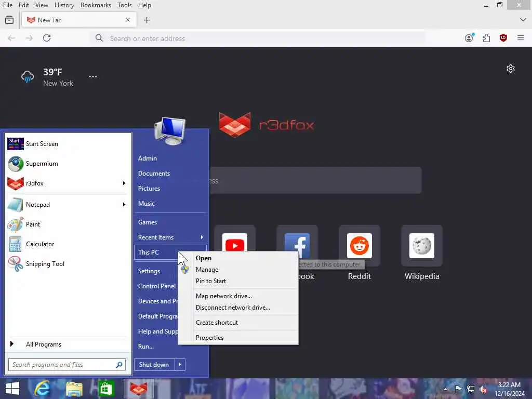Open the Bookmarks menu

[x=96, y=5]
